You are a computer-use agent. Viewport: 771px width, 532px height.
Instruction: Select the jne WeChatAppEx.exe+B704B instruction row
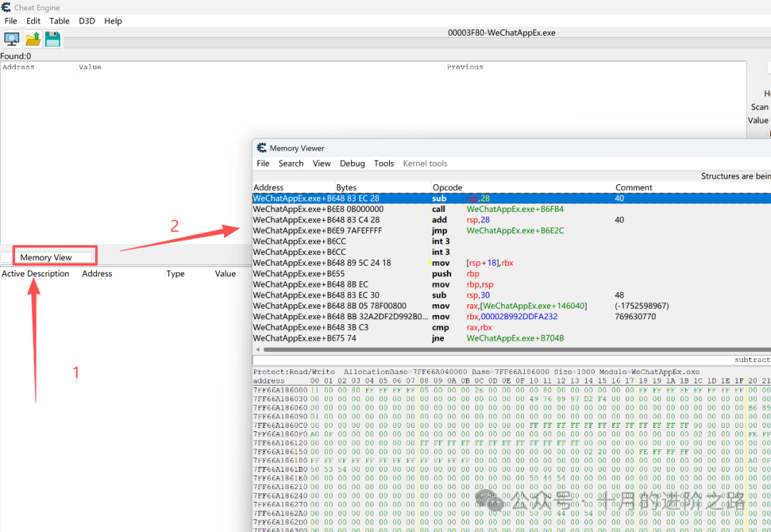(x=500, y=338)
